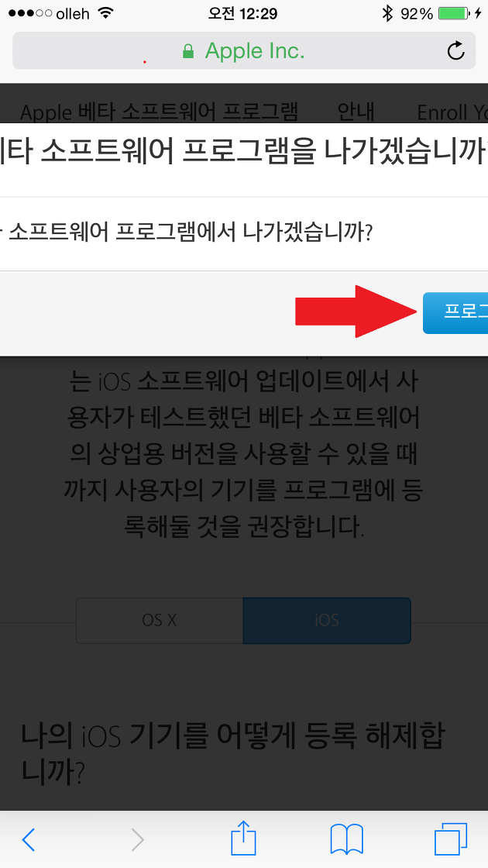Viewport: 488px width, 868px height.
Task: Tap the Safari reload page icon
Action: [456, 50]
